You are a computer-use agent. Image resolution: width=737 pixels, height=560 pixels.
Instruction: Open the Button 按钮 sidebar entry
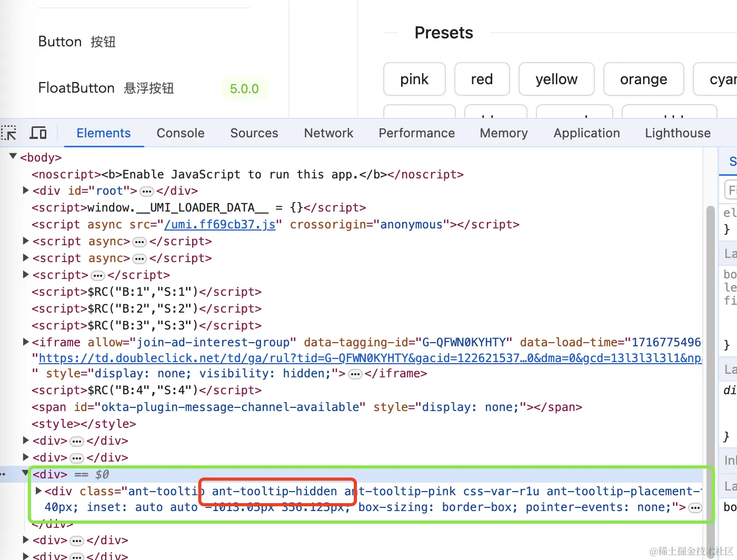[x=77, y=42]
